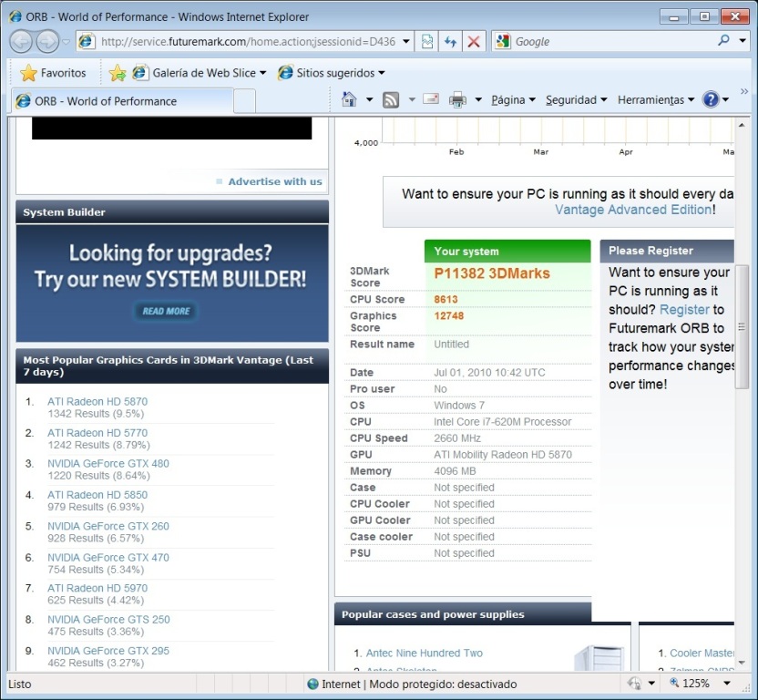Open Galería de Web Slice dropdown
Viewport: 758px width, 700px height.
[x=200, y=73]
